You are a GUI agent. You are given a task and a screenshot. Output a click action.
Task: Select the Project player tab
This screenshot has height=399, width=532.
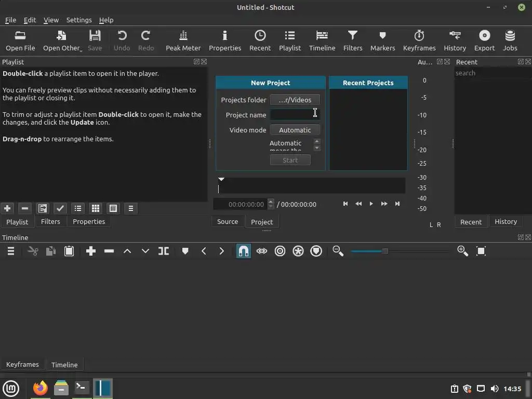tap(262, 222)
